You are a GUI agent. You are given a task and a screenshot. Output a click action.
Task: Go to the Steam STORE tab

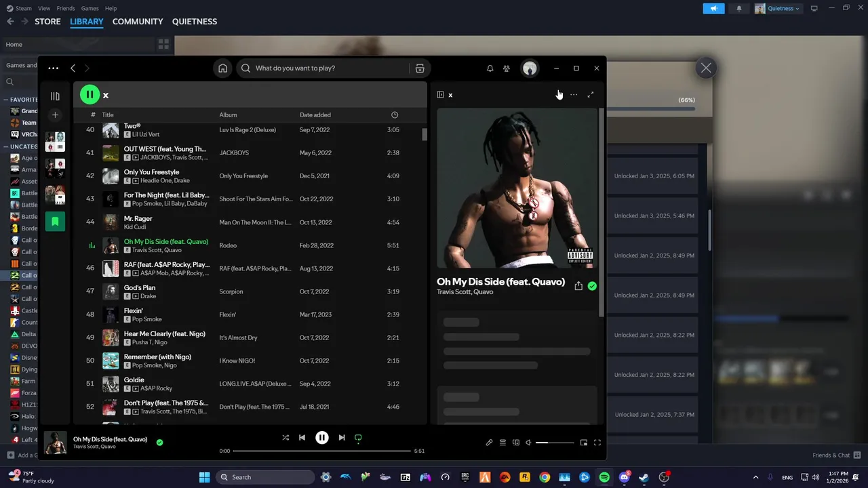coord(47,22)
